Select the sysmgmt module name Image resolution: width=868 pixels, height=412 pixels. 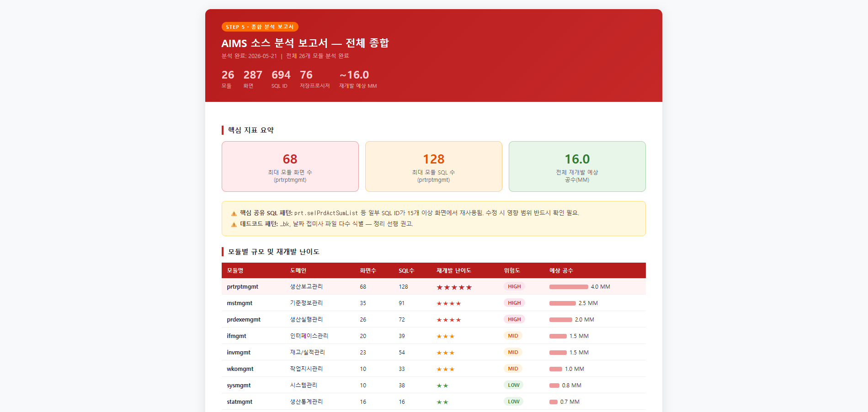pos(239,386)
